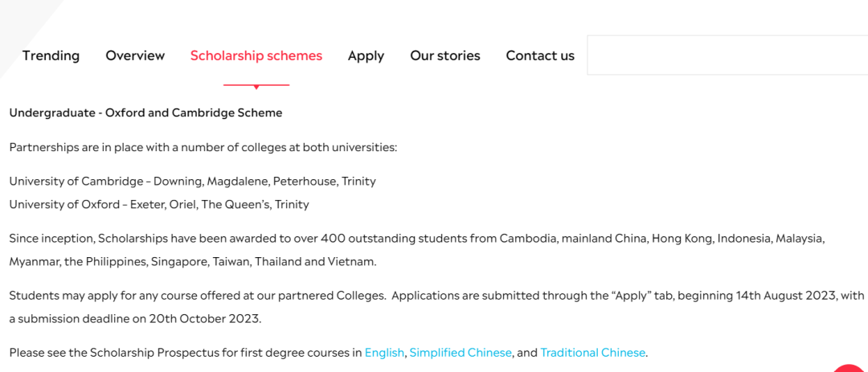Image resolution: width=868 pixels, height=372 pixels.
Task: Click the University of Oxford colleges line
Action: [159, 205]
